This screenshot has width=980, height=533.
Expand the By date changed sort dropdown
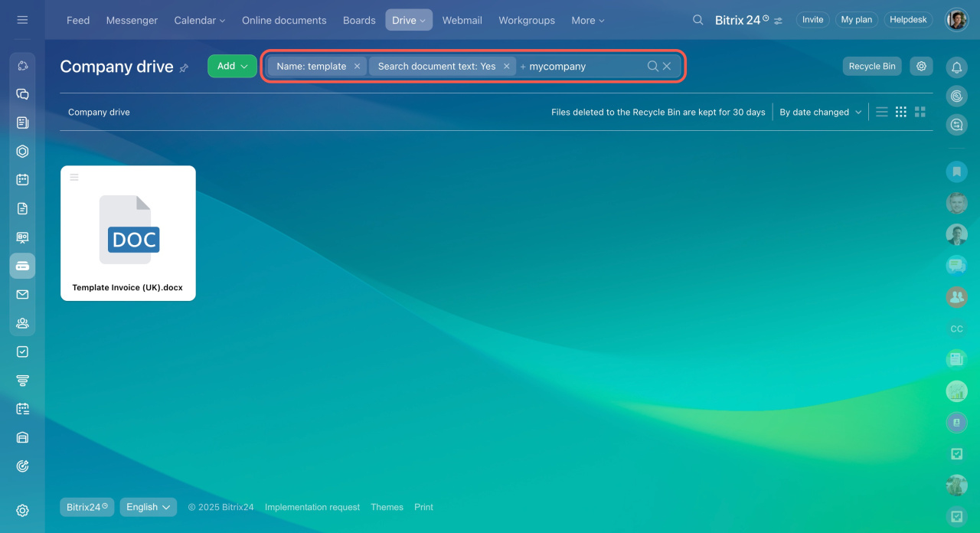point(820,112)
